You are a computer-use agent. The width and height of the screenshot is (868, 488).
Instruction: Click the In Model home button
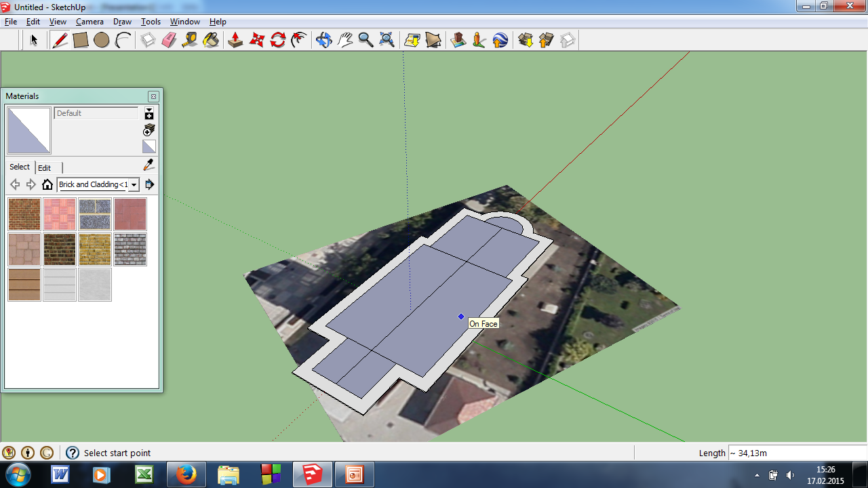(47, 184)
